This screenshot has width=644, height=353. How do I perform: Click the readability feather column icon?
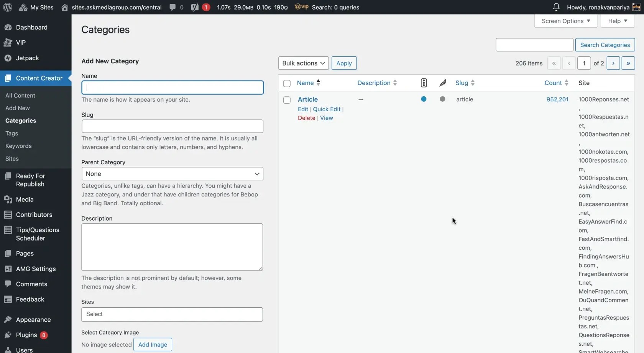(x=442, y=83)
